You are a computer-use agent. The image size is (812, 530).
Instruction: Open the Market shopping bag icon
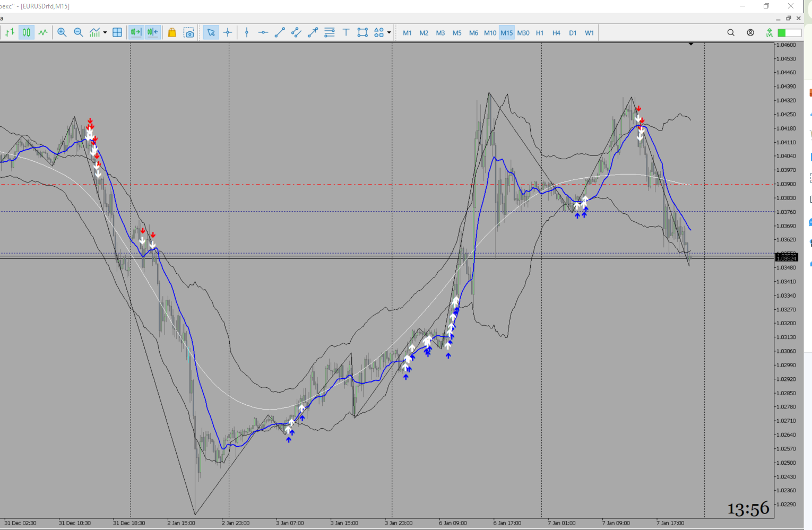coord(172,32)
